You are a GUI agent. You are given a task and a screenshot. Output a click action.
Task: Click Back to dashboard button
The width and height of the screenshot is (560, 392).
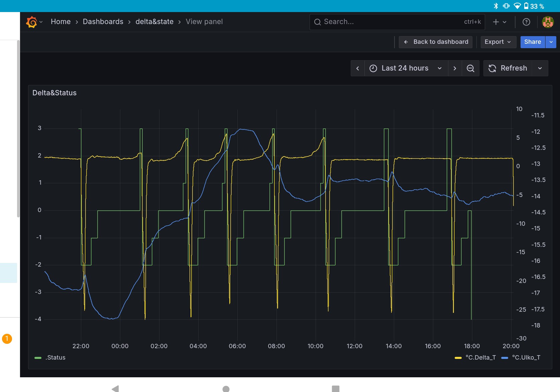(436, 42)
